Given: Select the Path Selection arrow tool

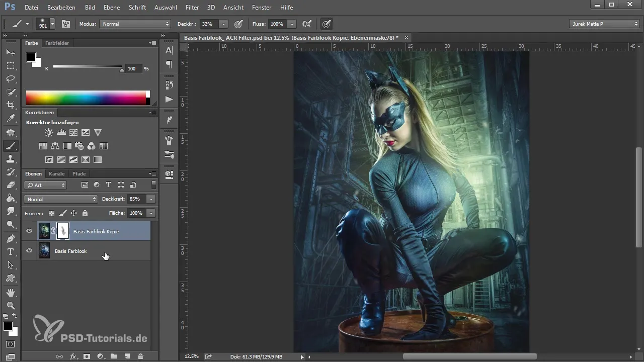Looking at the screenshot, I should [x=11, y=264].
